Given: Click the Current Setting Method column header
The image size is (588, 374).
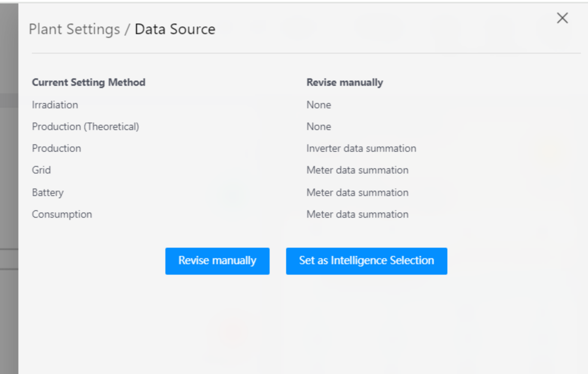Looking at the screenshot, I should 89,82.
